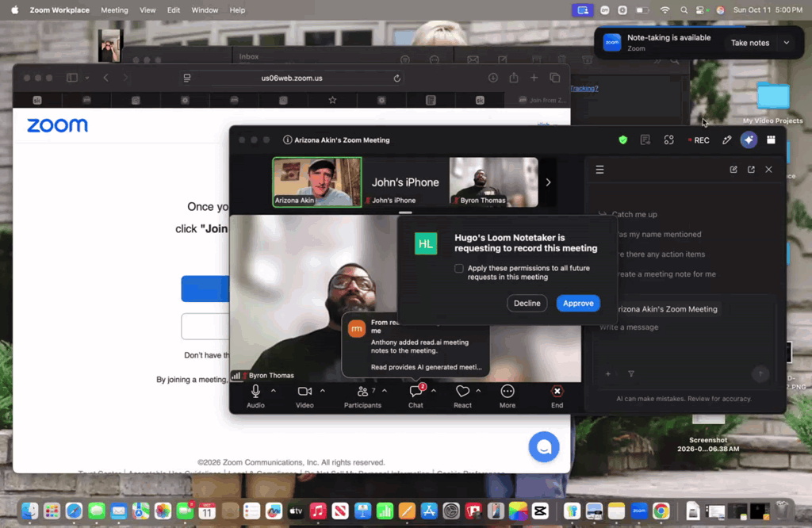Screen dimensions: 812x528
Task: Open the View menu in menu bar
Action: [147, 10]
